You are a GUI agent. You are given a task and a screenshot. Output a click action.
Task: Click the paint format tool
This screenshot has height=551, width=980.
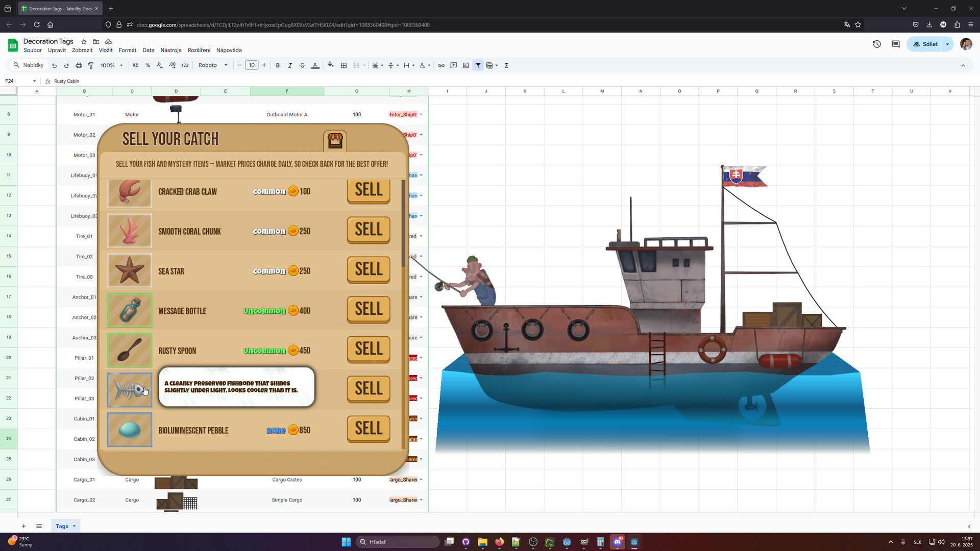tap(91, 65)
